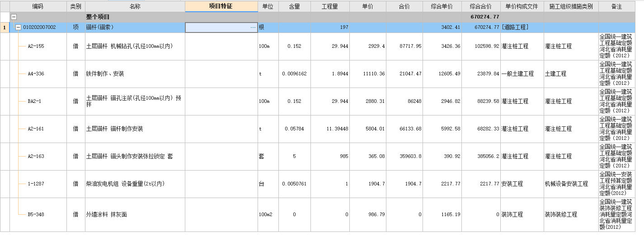The image size is (644, 245).
Task: Select the 备注 column header
Action: (616, 7)
